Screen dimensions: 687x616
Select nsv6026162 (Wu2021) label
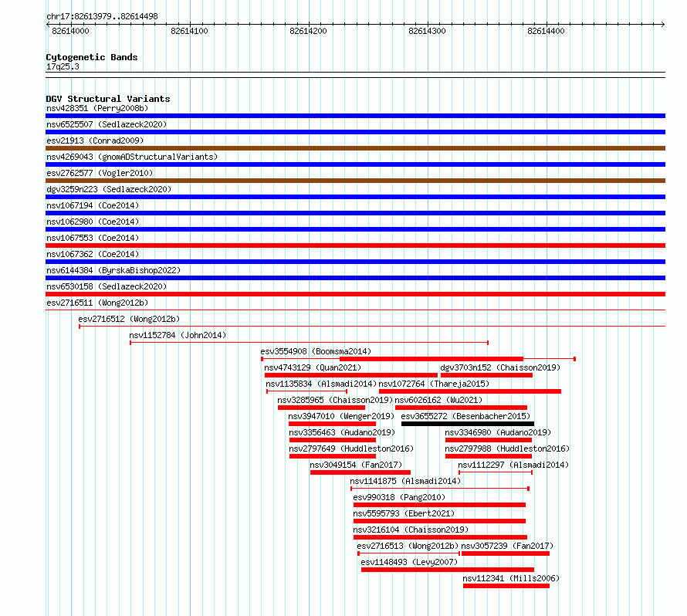point(438,400)
